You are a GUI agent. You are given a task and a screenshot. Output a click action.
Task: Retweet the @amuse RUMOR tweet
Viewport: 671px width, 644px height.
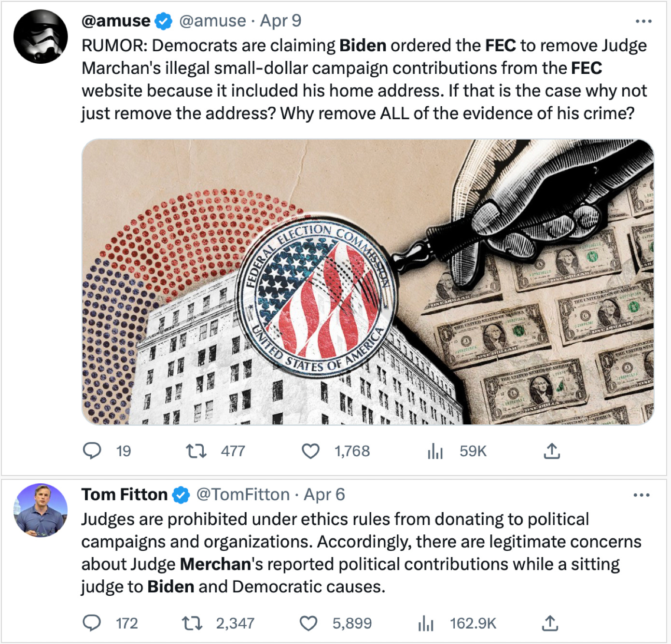point(196,451)
